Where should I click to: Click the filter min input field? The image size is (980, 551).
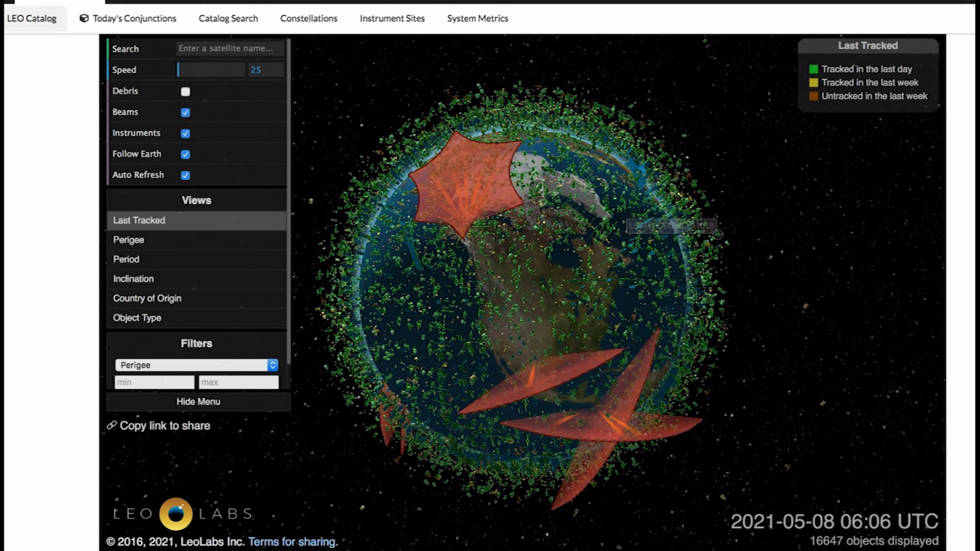(x=154, y=382)
